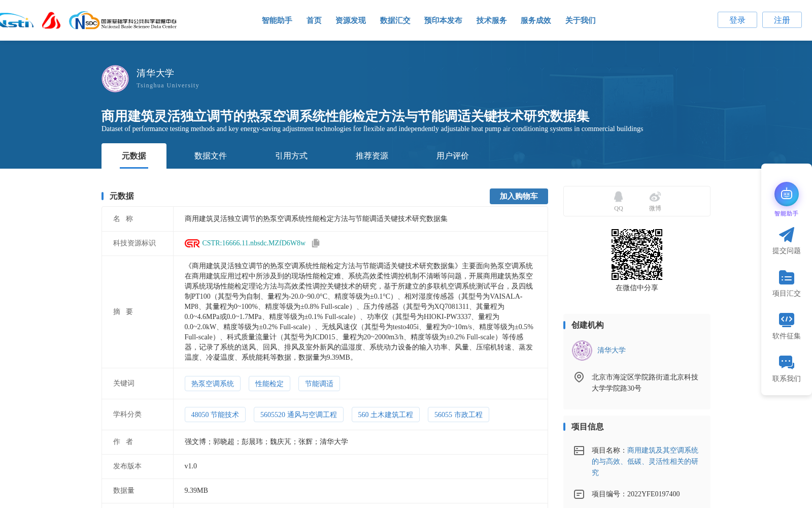The image size is (812, 508).
Task: Click the Tsinghua emblem under 创建机构
Action: [582, 351]
